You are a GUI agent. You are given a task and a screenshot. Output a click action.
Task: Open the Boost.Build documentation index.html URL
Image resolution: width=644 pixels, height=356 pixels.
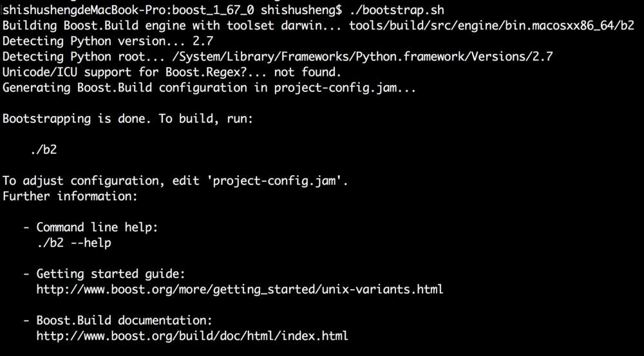[192, 335]
